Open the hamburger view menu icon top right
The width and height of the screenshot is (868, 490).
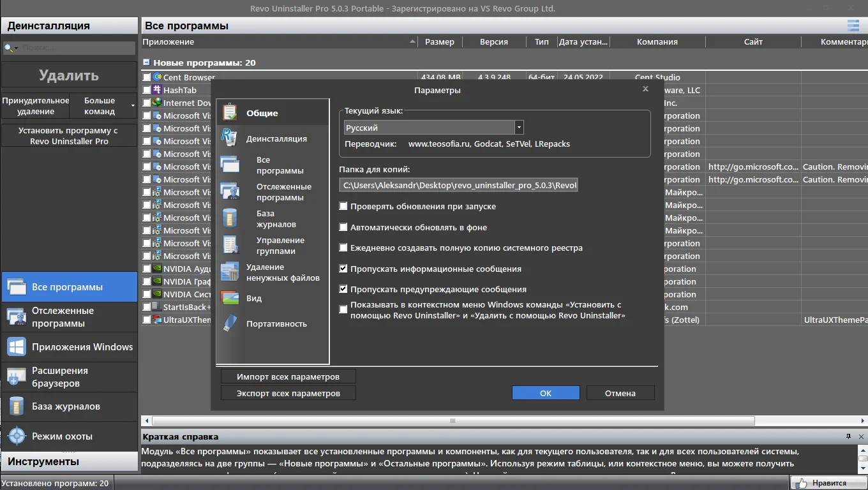[x=853, y=26]
